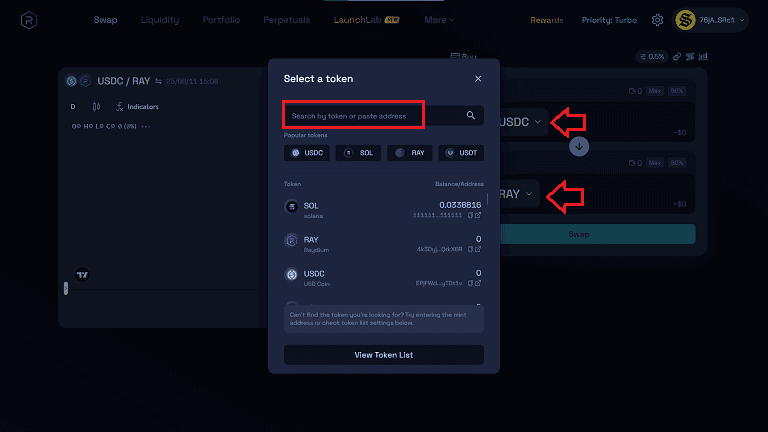Click the TradingView logo on chart
This screenshot has width=768, height=432.
pyautogui.click(x=82, y=275)
